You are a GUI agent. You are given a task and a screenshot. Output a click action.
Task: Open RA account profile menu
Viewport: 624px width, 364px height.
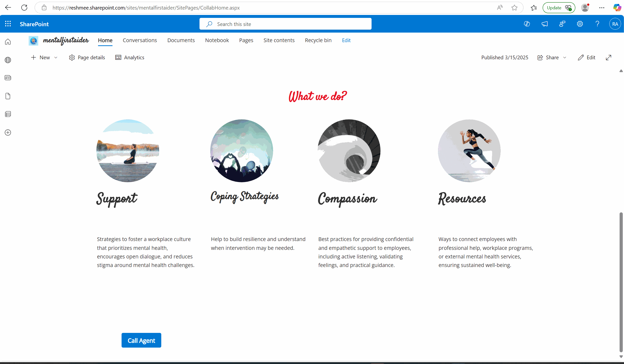pyautogui.click(x=615, y=24)
